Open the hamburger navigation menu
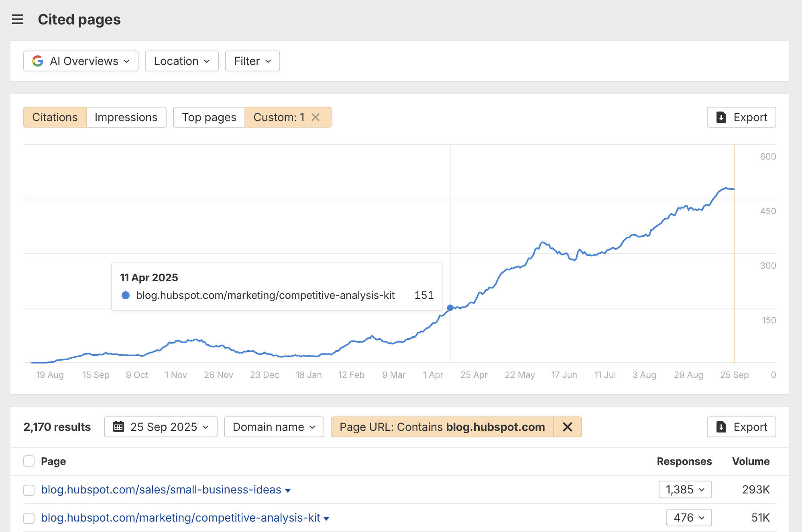Viewport: 802px width, 532px height. (x=18, y=19)
